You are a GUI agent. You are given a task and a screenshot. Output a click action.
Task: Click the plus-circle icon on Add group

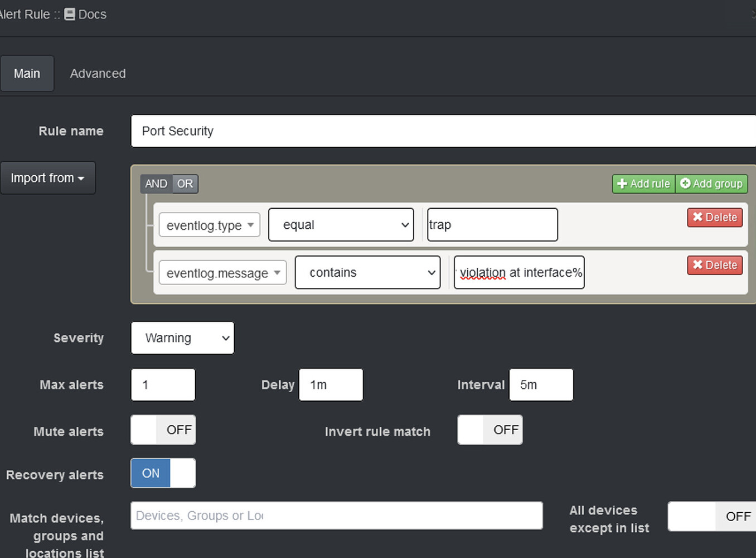(685, 184)
